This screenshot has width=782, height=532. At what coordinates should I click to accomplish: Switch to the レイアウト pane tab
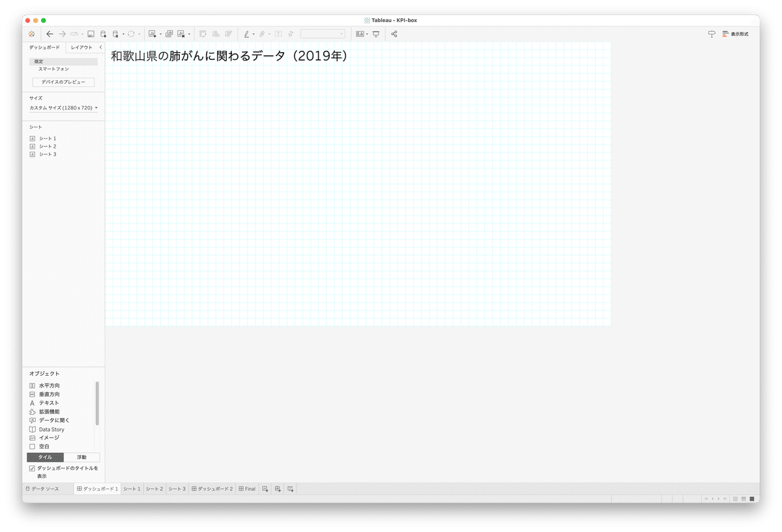click(x=81, y=48)
